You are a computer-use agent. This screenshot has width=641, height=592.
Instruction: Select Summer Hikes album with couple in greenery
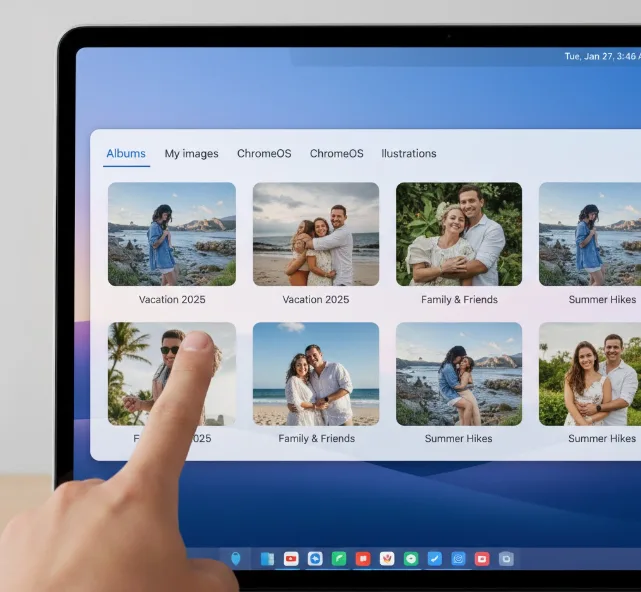click(x=590, y=374)
